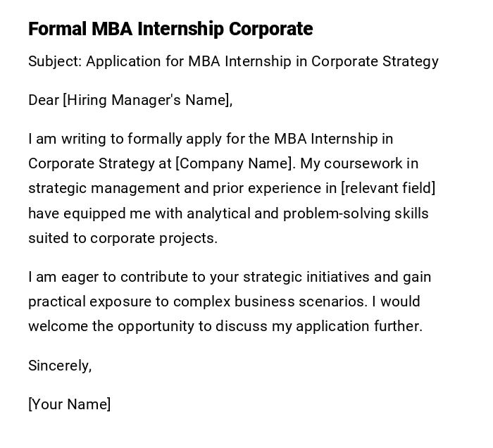Click the '[relevant field]' placeholder
Viewport: 493px width, 448px height.
tap(388, 188)
